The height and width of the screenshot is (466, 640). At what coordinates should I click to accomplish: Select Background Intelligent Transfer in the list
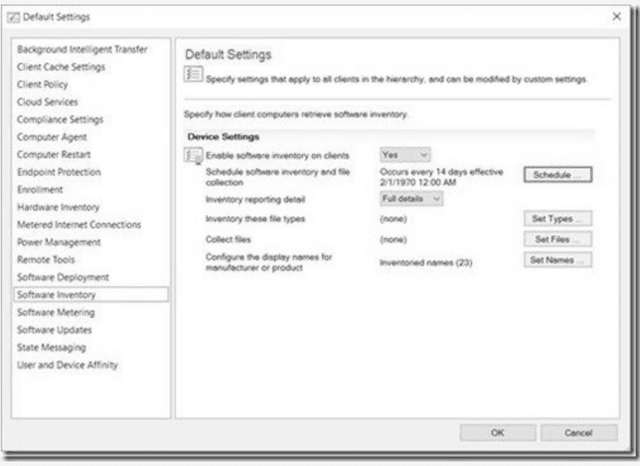coord(82,49)
